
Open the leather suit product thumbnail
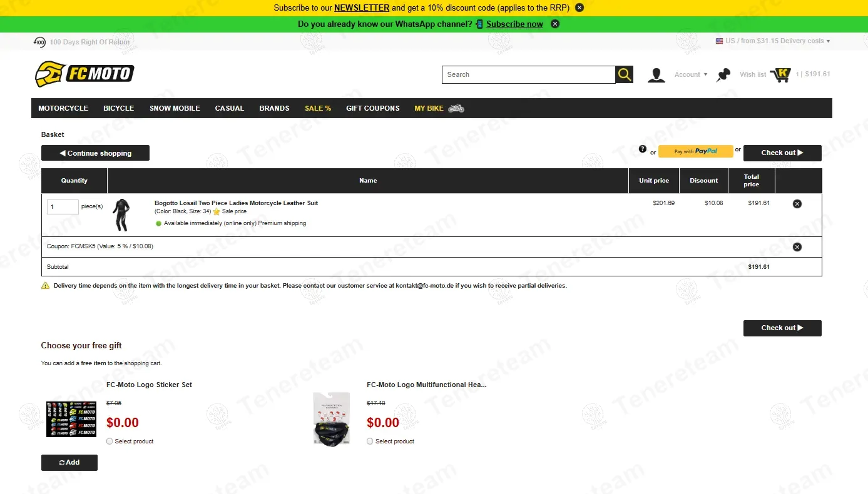coord(121,215)
